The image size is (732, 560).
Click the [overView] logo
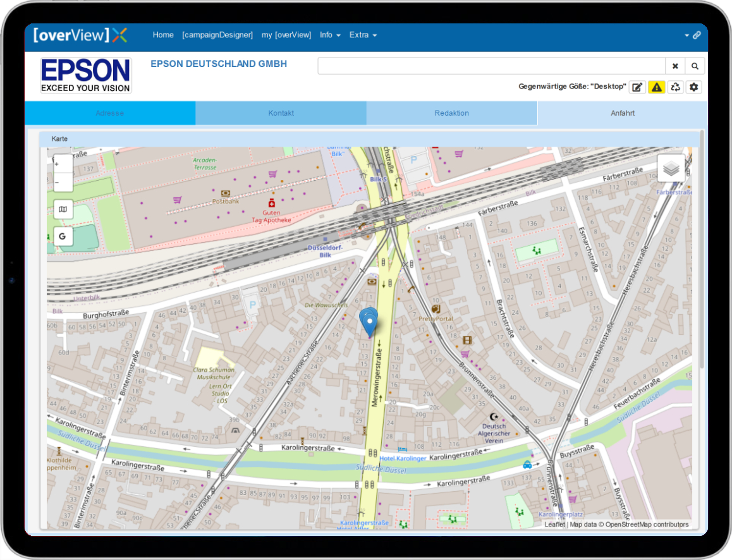click(x=80, y=35)
